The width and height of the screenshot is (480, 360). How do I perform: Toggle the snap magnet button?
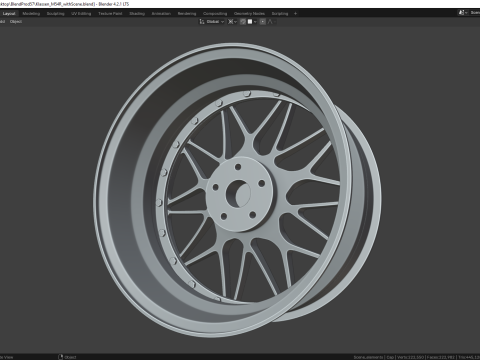click(243, 22)
